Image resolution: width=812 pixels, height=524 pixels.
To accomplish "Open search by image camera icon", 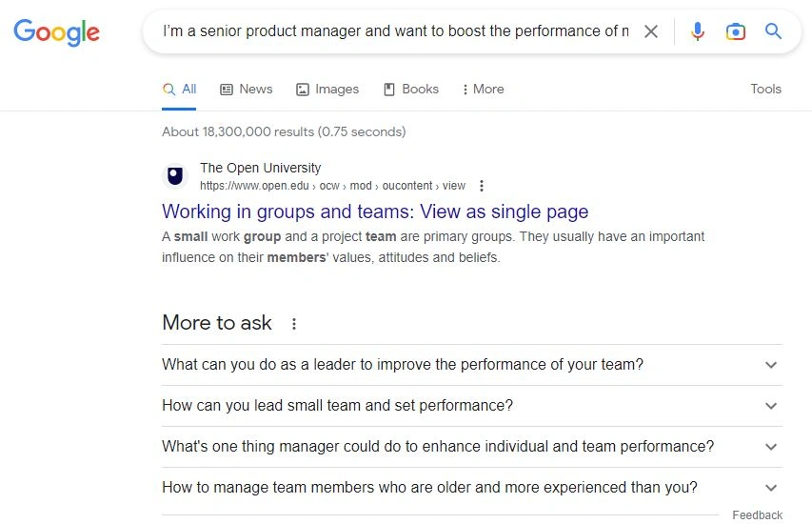I will point(735,31).
